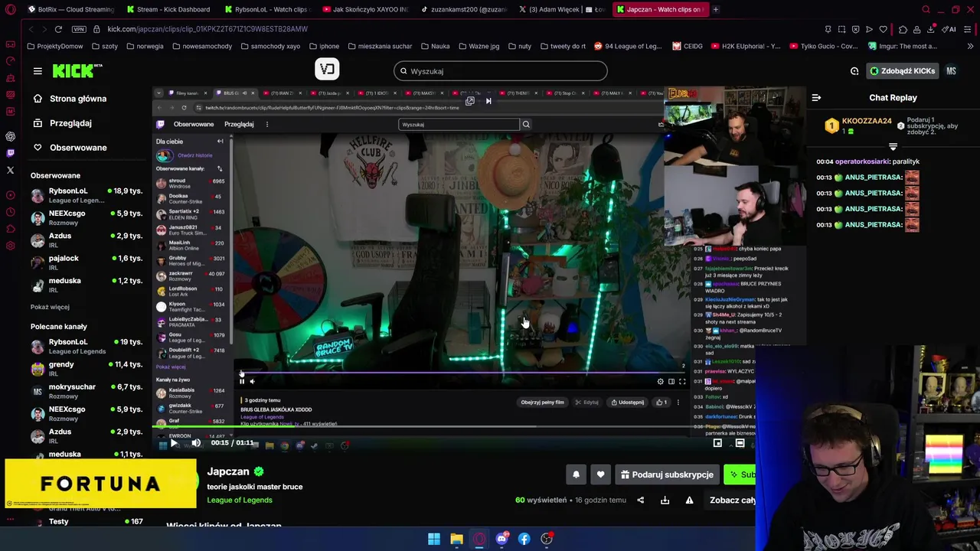Switch to Stream - Kick Dashboard tab
This screenshot has height=551, width=980.
(x=168, y=9)
